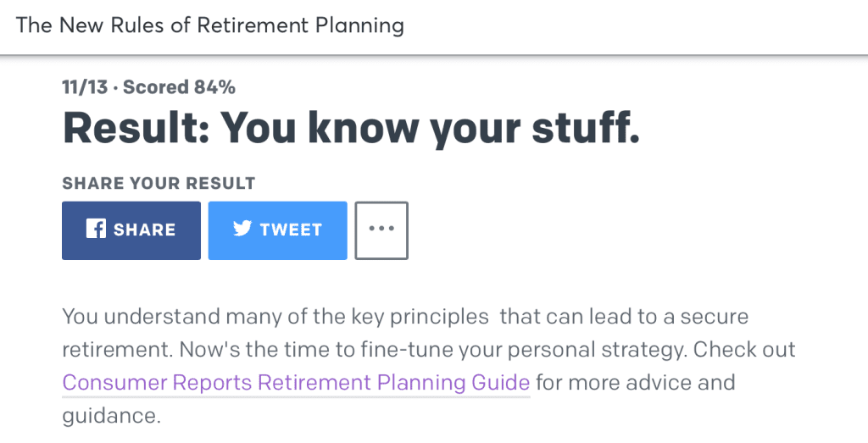The image size is (868, 443).
Task: Click the final word "guidance."
Action: point(111,416)
